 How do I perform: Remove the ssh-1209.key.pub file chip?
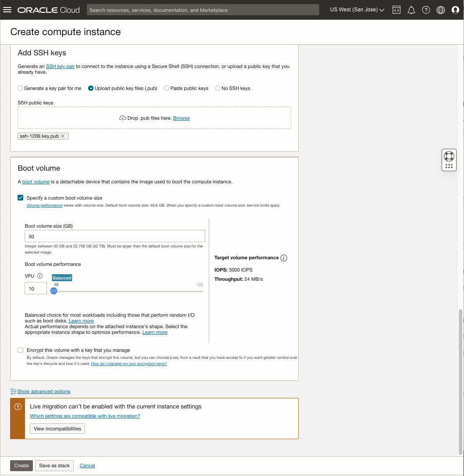pos(63,136)
